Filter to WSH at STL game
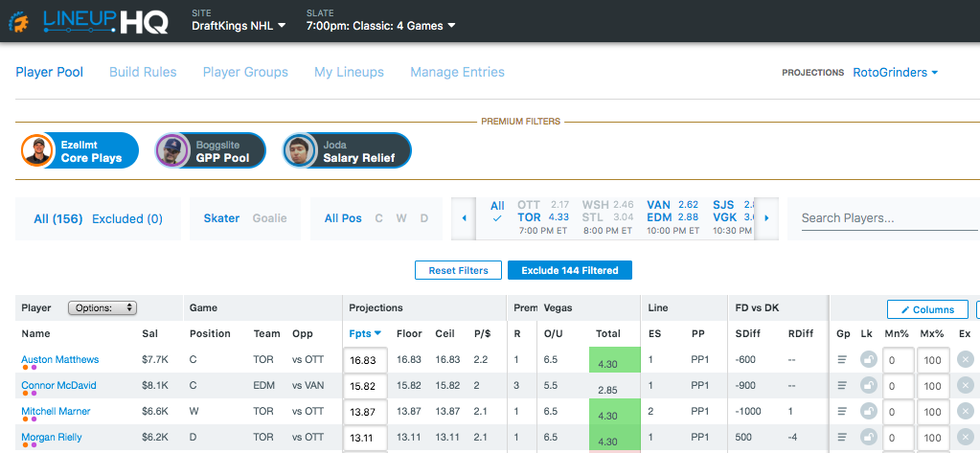 (x=607, y=217)
